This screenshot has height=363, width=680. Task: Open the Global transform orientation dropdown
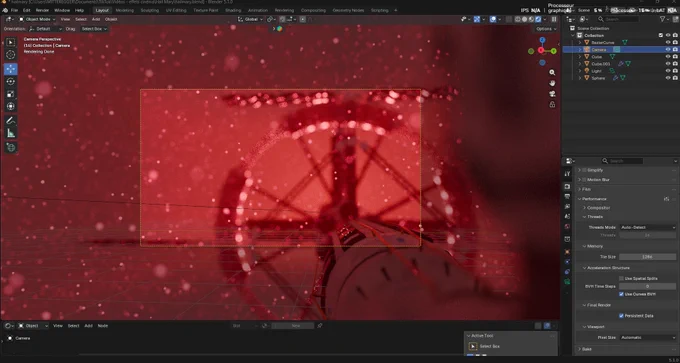251,19
